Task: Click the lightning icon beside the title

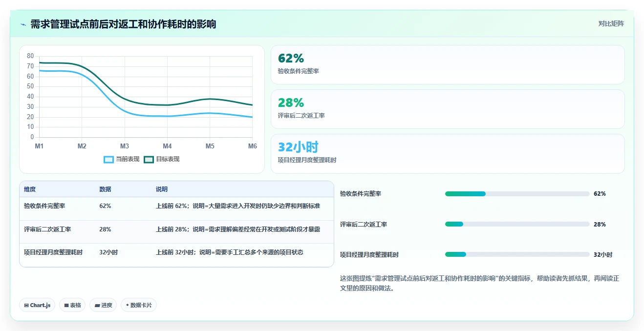Action: pos(23,24)
